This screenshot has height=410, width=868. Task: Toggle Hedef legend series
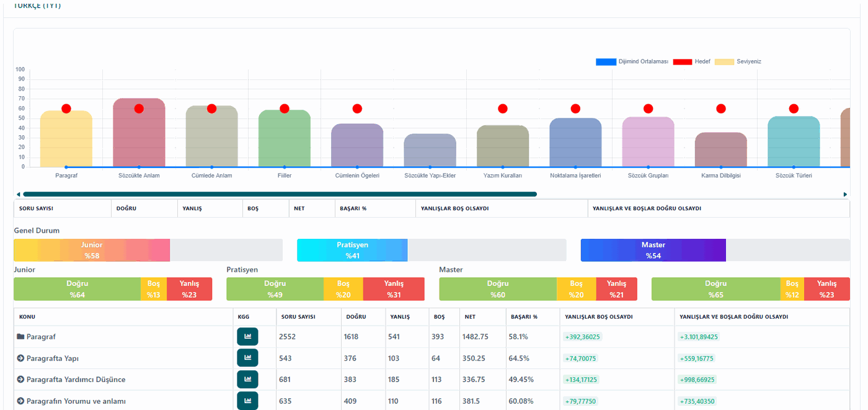[692, 62]
